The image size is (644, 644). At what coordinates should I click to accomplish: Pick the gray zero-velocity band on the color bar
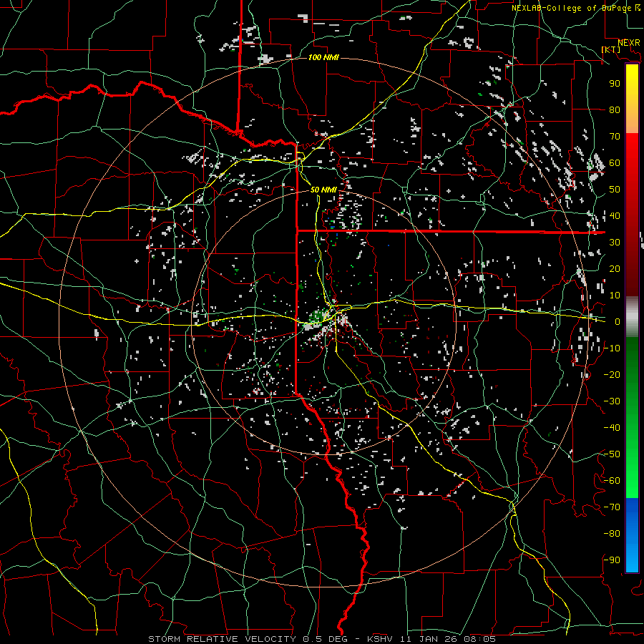(632, 317)
